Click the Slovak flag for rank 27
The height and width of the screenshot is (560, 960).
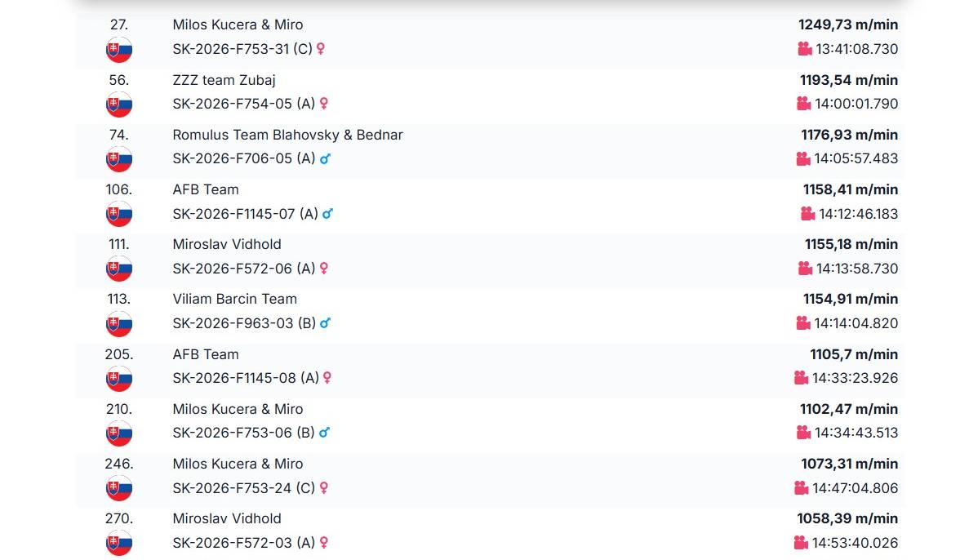click(119, 50)
